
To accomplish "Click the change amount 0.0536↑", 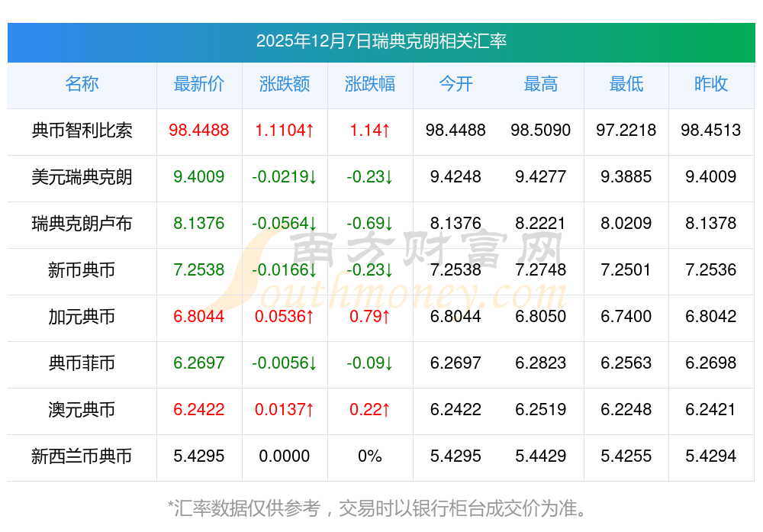I will (x=284, y=317).
